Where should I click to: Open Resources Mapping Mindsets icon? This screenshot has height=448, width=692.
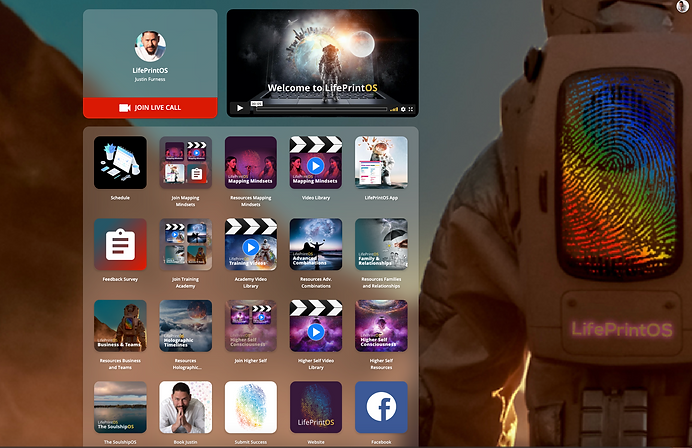(x=251, y=162)
